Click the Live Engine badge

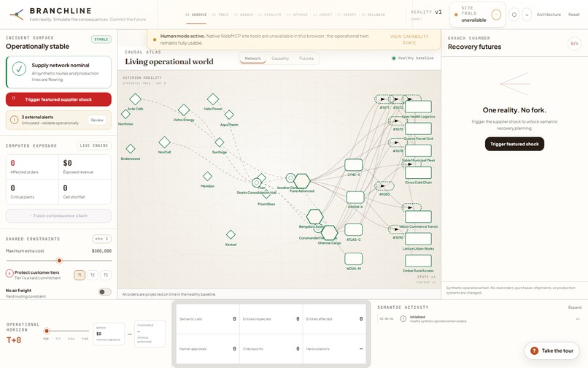coord(94,146)
